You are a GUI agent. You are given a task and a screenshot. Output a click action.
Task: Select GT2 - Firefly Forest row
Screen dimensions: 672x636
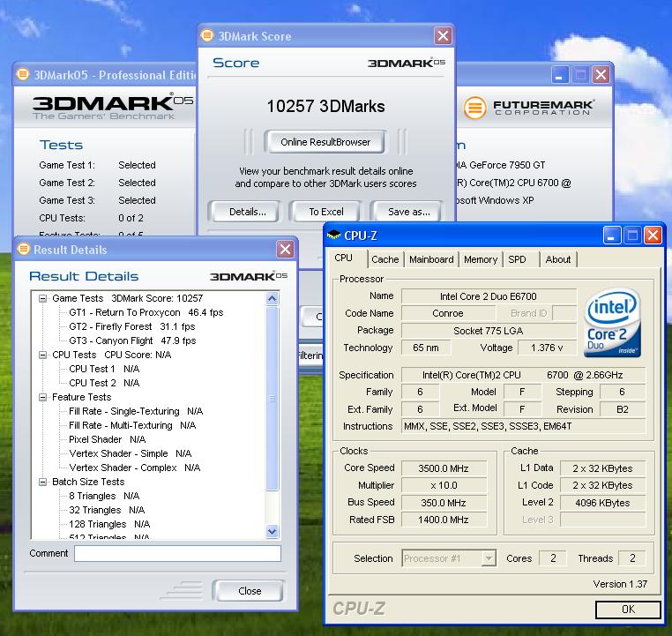[x=131, y=326]
